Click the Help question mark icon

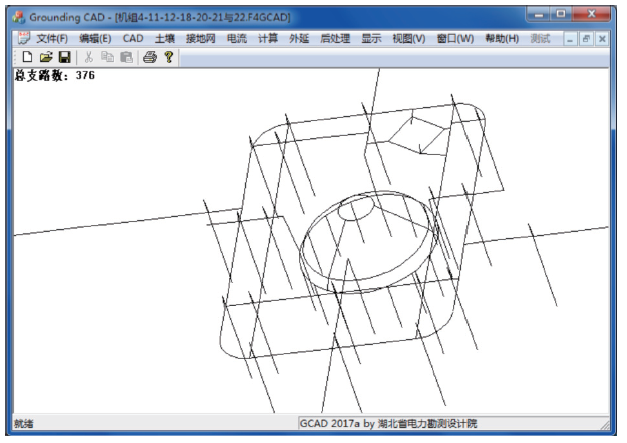click(x=169, y=58)
